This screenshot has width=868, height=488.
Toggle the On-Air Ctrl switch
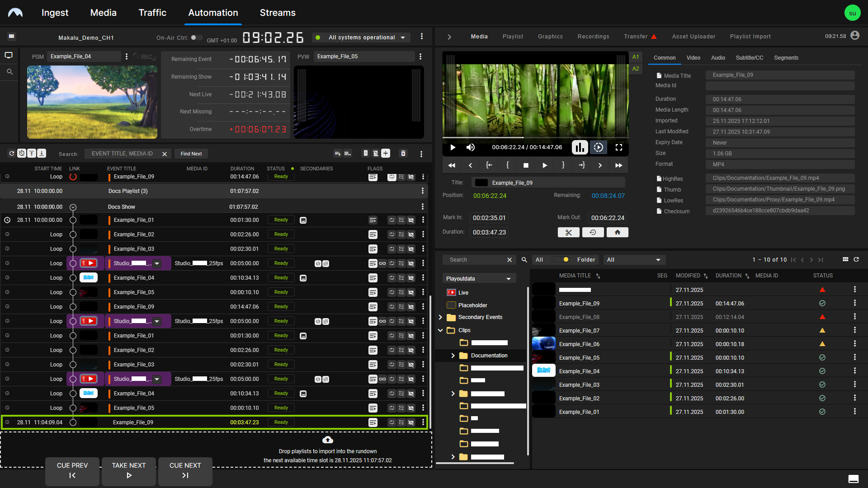196,38
